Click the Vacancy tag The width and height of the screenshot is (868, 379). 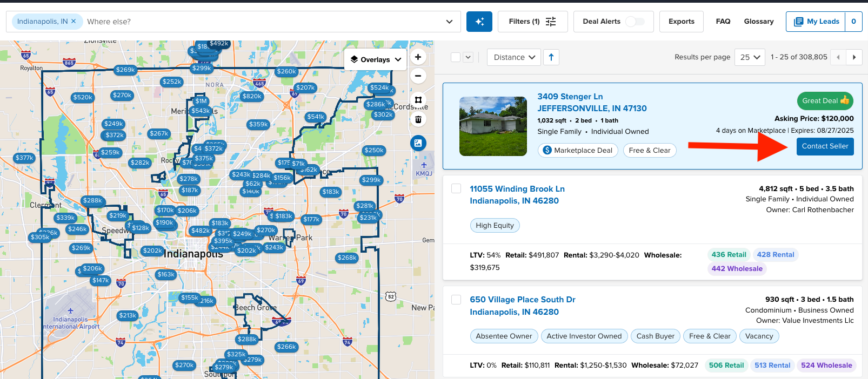tap(759, 336)
